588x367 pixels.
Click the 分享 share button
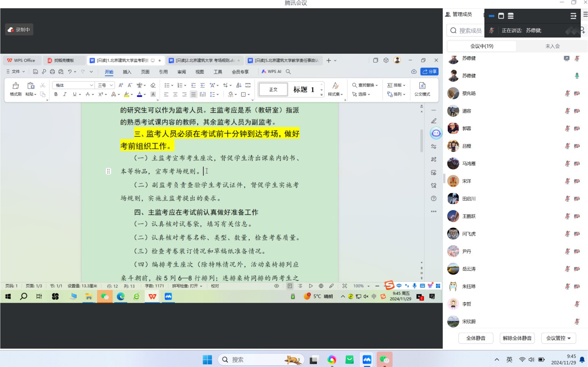point(429,72)
